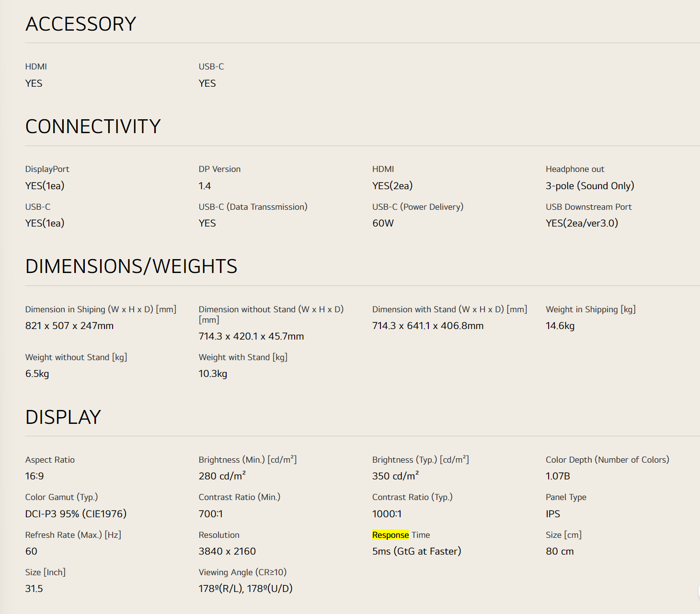700x614 pixels.
Task: Click the "DIMENSIONS/WEIGHTS" heading
Action: coord(131,266)
